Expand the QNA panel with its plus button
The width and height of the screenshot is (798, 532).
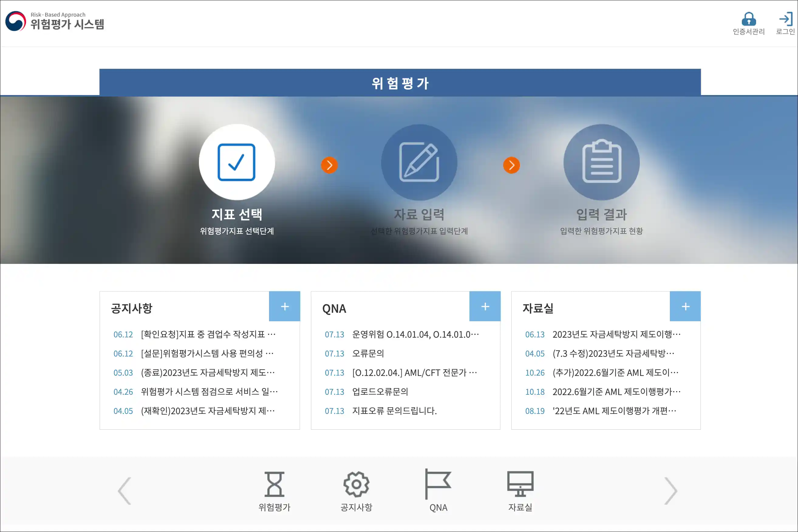[485, 306]
